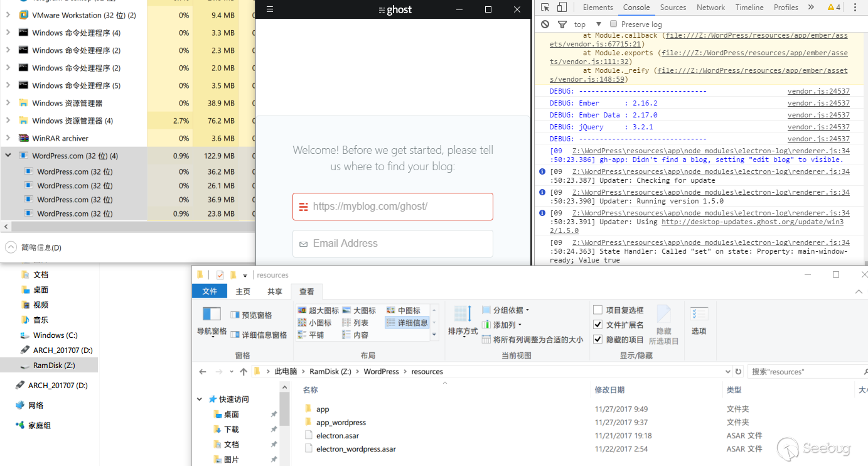Image resolution: width=868 pixels, height=466 pixels.
Task: Select the app_wordpress folder
Action: [x=341, y=423]
